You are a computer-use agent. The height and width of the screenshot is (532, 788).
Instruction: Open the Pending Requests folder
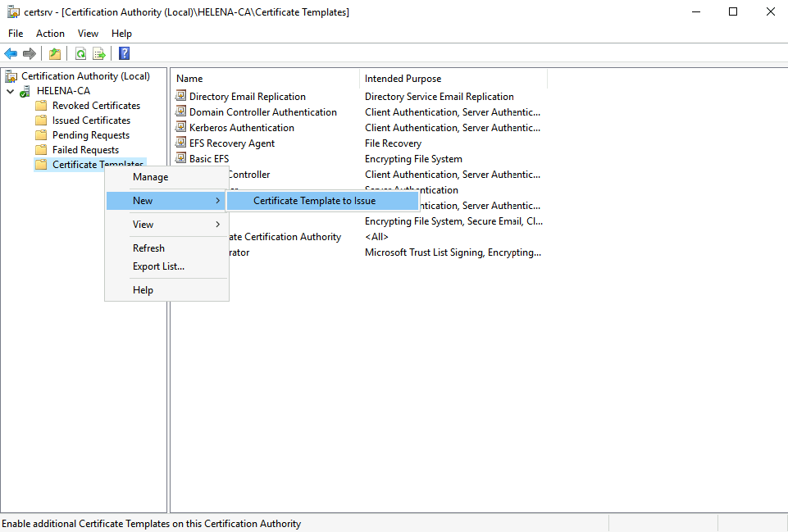click(90, 135)
